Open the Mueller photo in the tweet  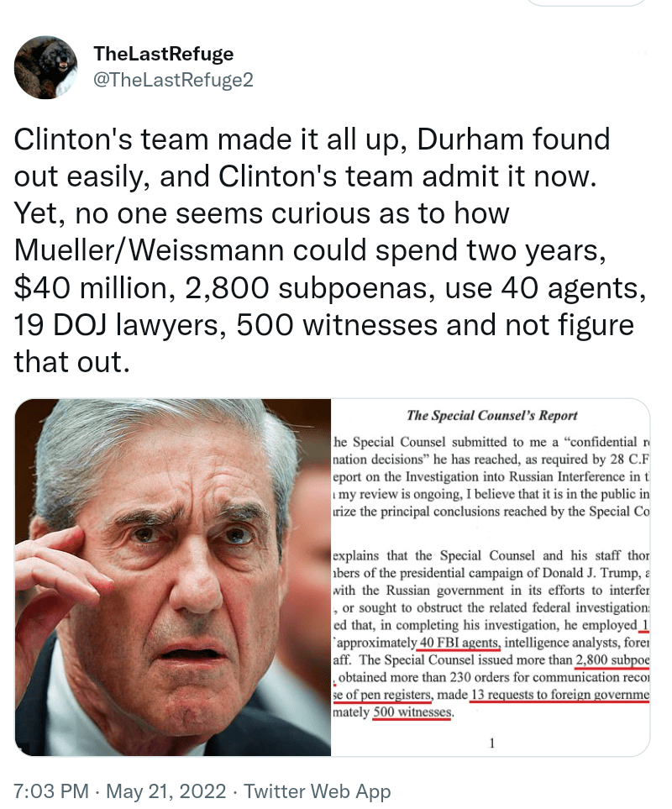173,577
